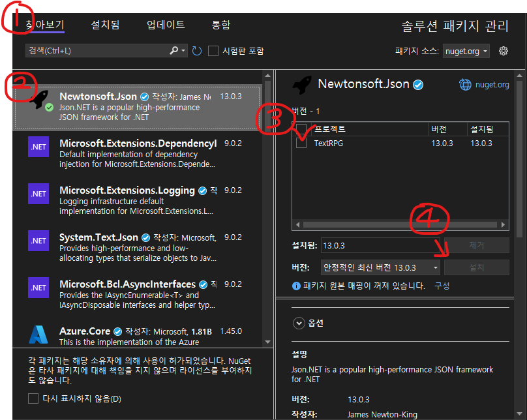Image resolution: width=527 pixels, height=420 pixels.
Task: Switch to the 업데이트 tab
Action: tap(166, 25)
